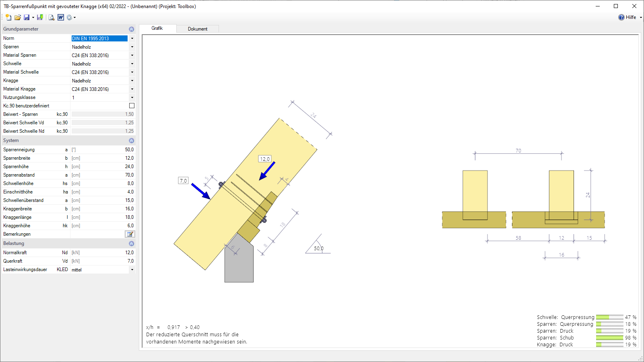The height and width of the screenshot is (362, 644).
Task: Open the dropdown arrow next to Hilfe
Action: pyautogui.click(x=641, y=17)
